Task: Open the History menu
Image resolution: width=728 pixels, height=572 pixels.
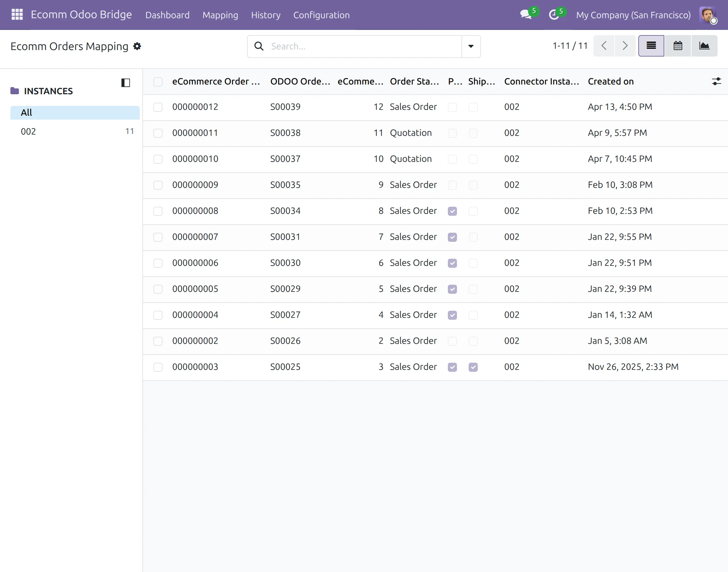Action: coord(266,15)
